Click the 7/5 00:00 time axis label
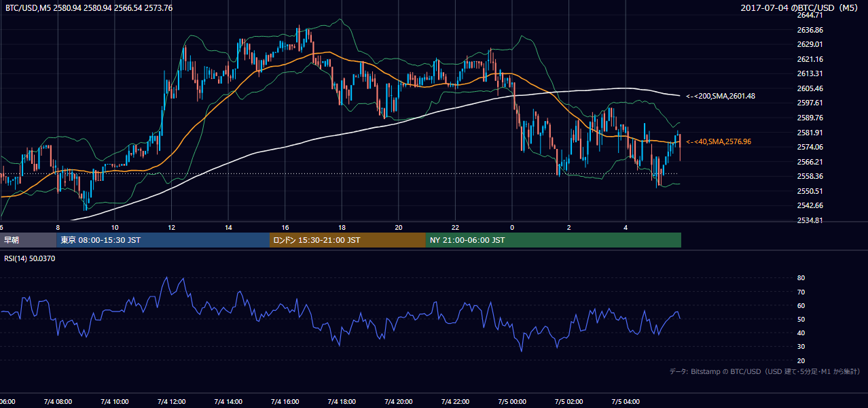Viewport: 868px width, 408px height. tap(512, 402)
